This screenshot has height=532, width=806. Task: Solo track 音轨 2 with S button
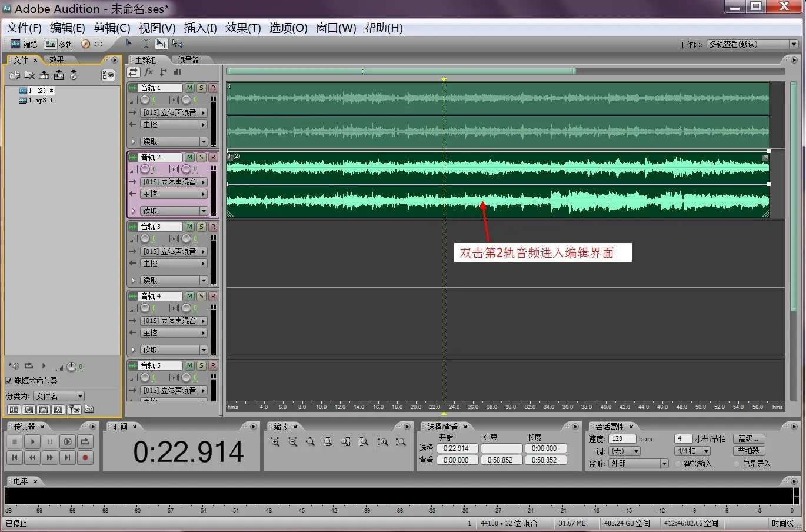pyautogui.click(x=201, y=157)
